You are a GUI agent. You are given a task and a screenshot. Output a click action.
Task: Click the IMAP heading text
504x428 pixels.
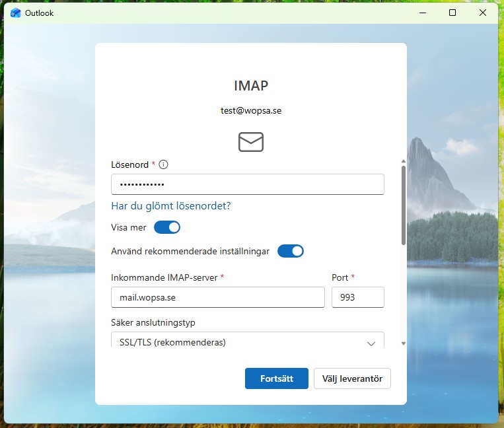pos(251,86)
